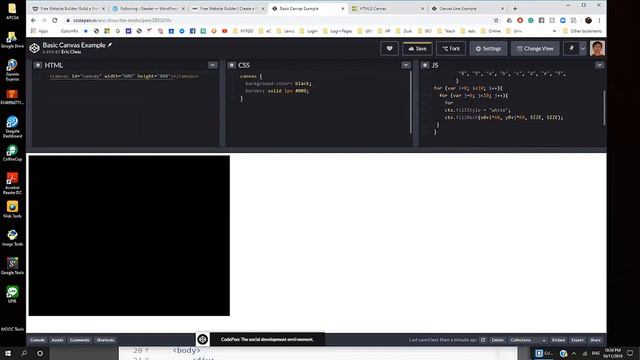Click the CodePen logo beside the pen title

tap(34, 48)
